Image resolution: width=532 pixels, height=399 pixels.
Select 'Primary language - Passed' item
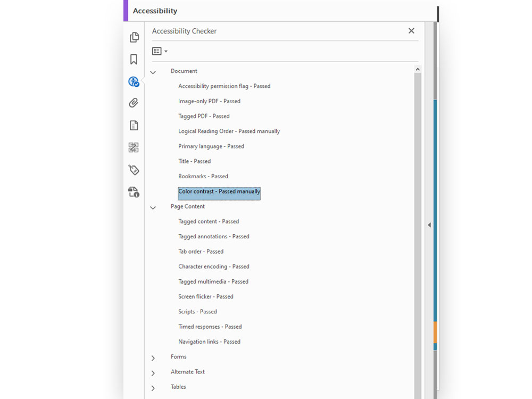point(211,146)
